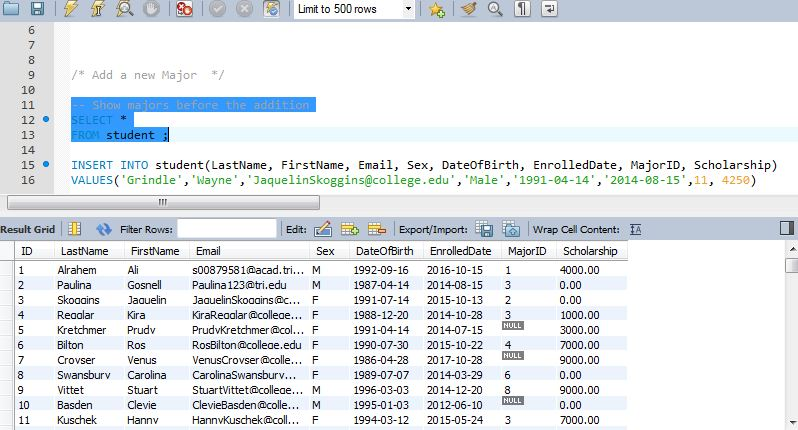The image size is (798, 430).
Task: Select the Swansbury last name cell
Action: coord(89,375)
